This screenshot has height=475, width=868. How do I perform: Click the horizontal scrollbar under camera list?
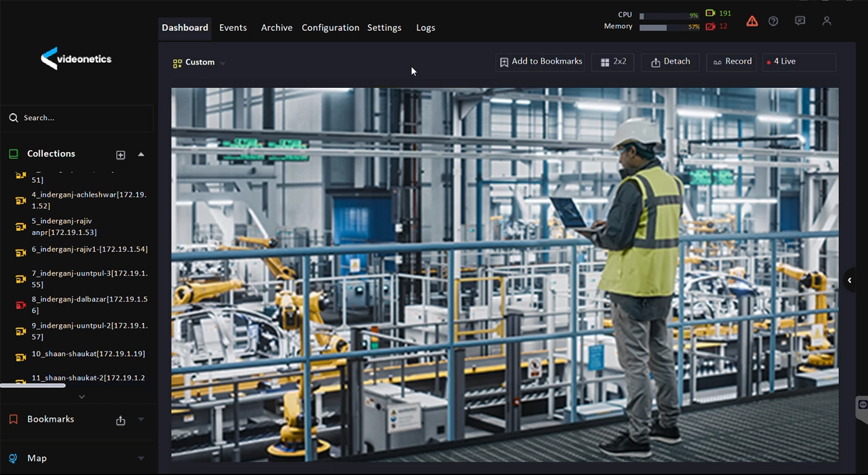point(33,386)
